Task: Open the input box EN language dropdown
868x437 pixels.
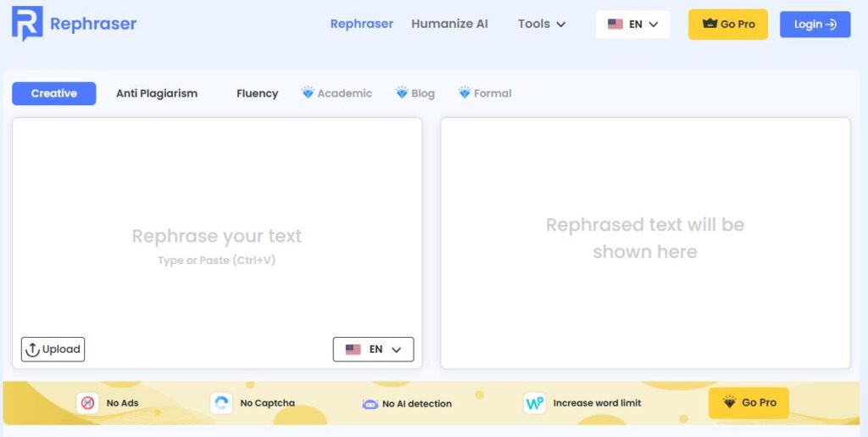Action: [x=373, y=350]
